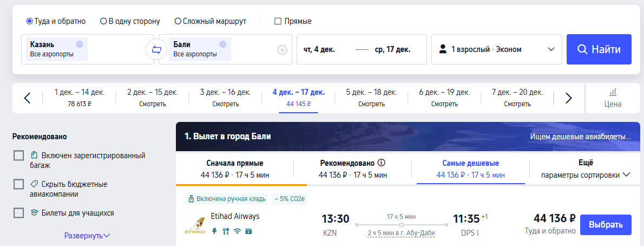Clear the Бали destination field
The image size is (644, 246).
[223, 44]
